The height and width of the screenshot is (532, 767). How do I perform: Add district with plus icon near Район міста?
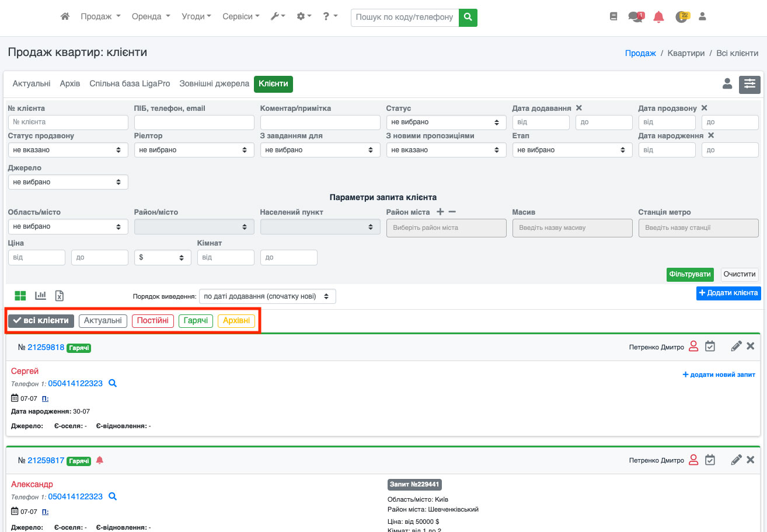[440, 212]
